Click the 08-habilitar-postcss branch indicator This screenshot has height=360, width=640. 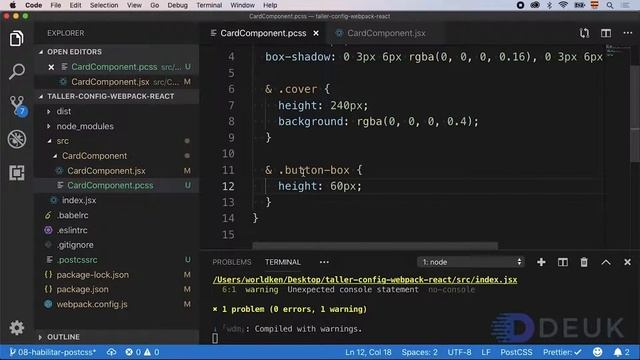coord(53,352)
